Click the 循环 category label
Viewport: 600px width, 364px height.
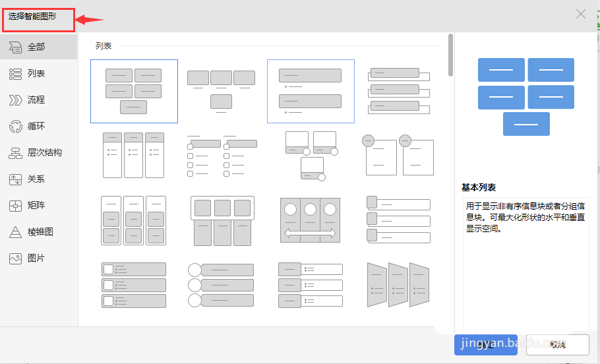pos(36,127)
